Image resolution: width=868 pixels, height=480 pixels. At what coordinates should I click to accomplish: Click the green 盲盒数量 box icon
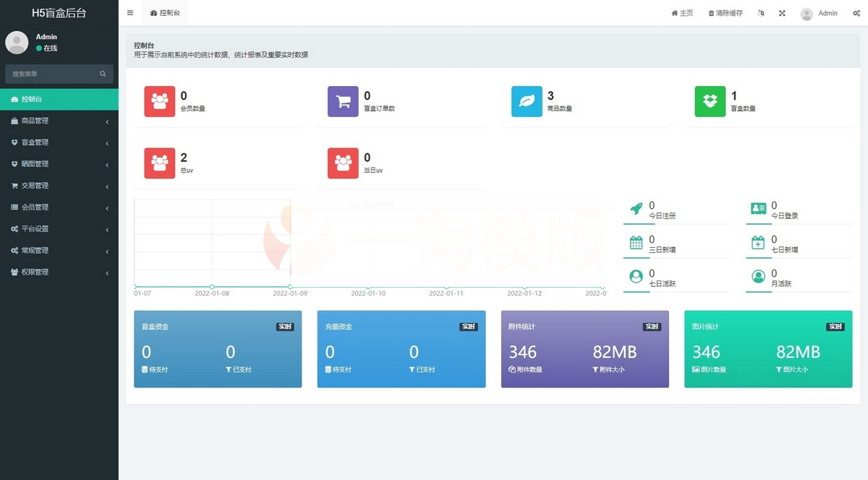(710, 101)
